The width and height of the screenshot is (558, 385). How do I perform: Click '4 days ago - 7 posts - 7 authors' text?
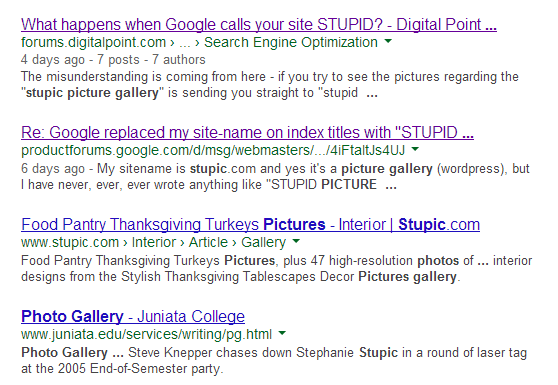pos(113,59)
